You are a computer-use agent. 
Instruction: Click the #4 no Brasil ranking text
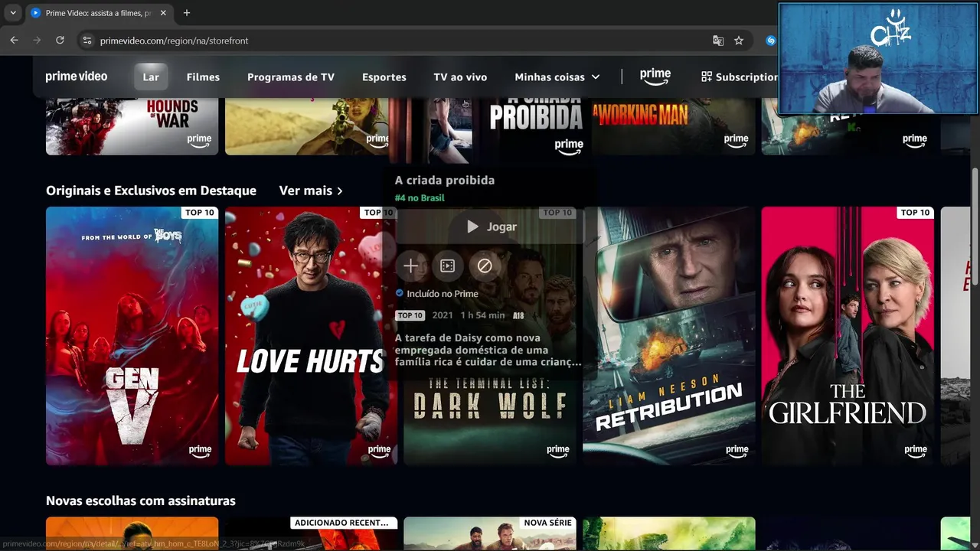420,197
